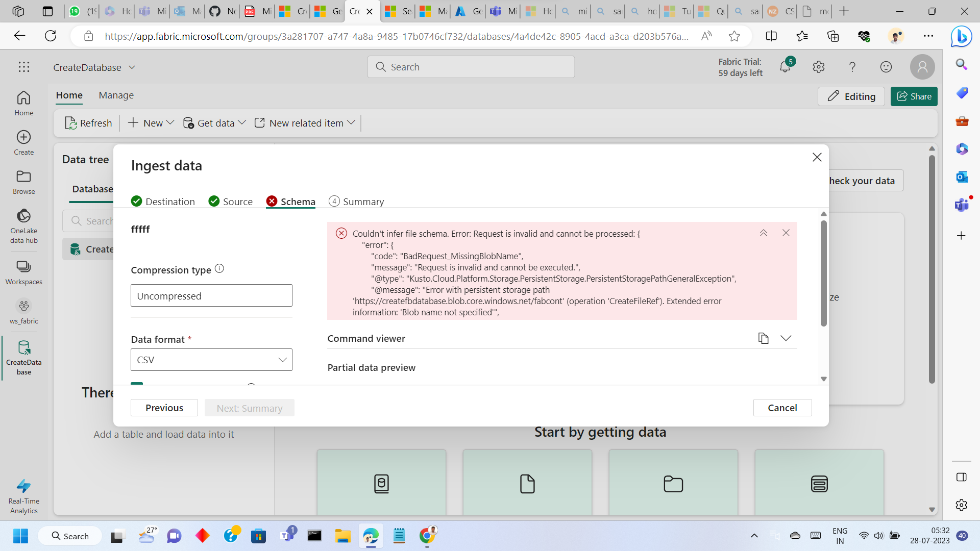Collapse the schema error message
The height and width of the screenshot is (551, 980).
pyautogui.click(x=764, y=233)
